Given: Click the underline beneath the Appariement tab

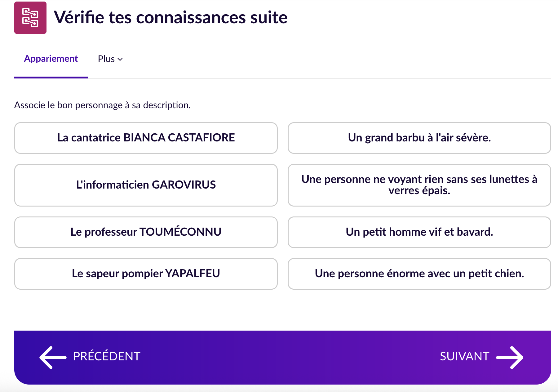Looking at the screenshot, I should coord(51,77).
